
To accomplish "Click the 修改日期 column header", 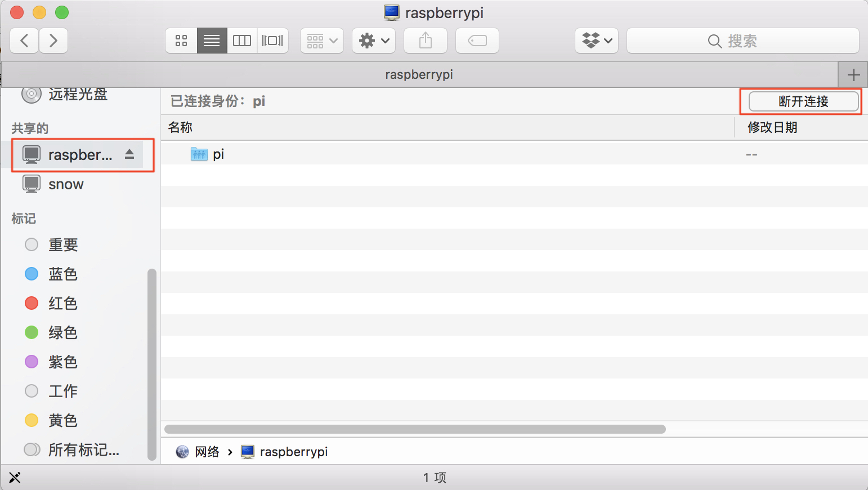I will 772,127.
